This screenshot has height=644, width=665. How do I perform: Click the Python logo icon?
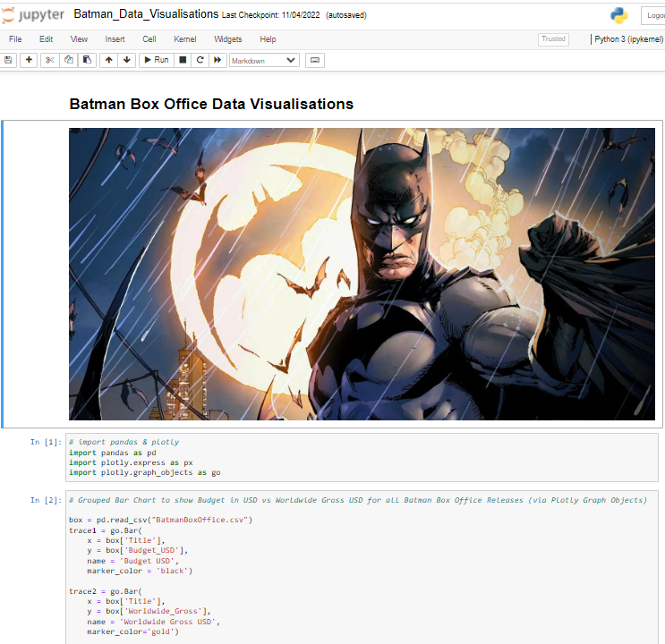point(618,16)
